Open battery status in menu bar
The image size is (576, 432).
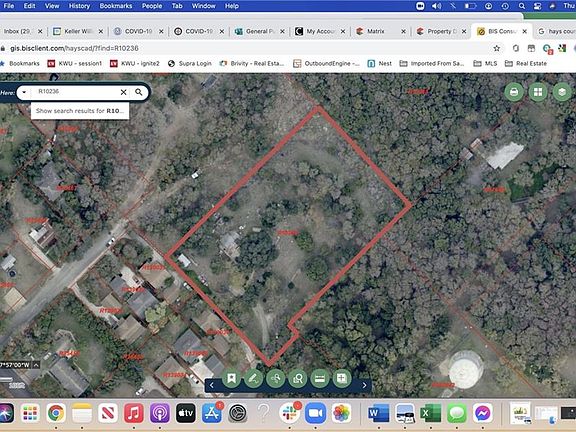470,6
